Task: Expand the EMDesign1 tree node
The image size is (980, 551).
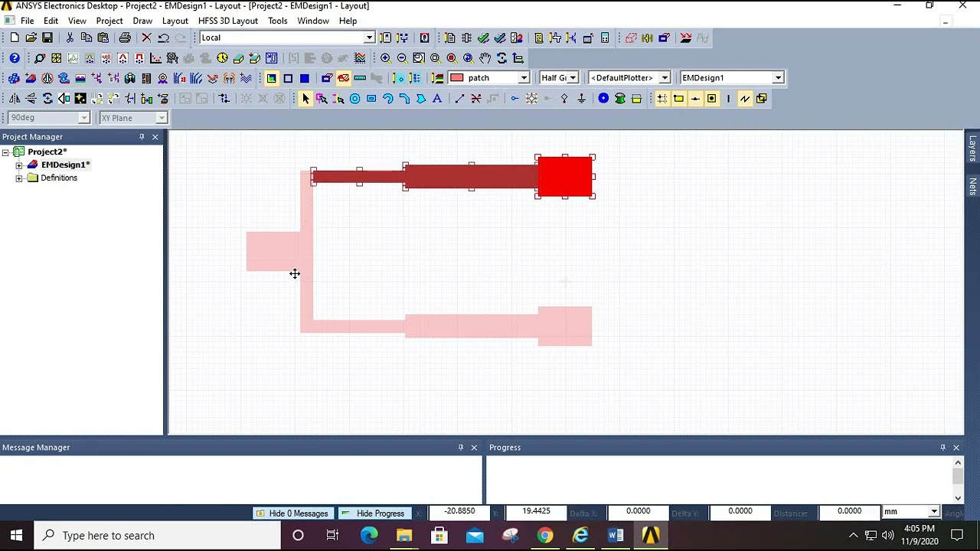Action: [19, 165]
